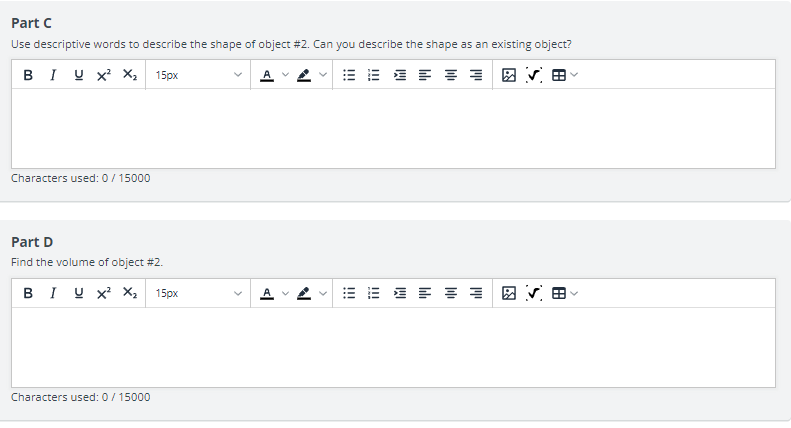The width and height of the screenshot is (791, 428).
Task: Toggle italic in Part C editor
Action: point(53,75)
